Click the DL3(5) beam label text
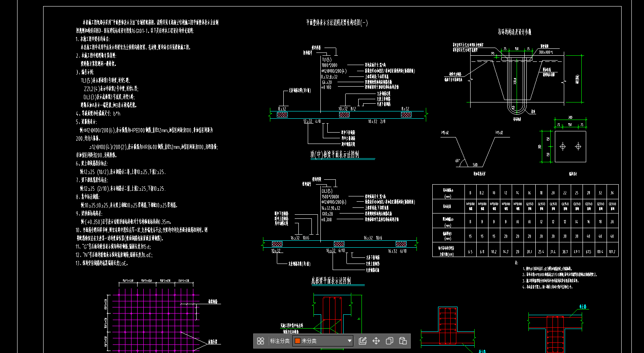 point(327,191)
